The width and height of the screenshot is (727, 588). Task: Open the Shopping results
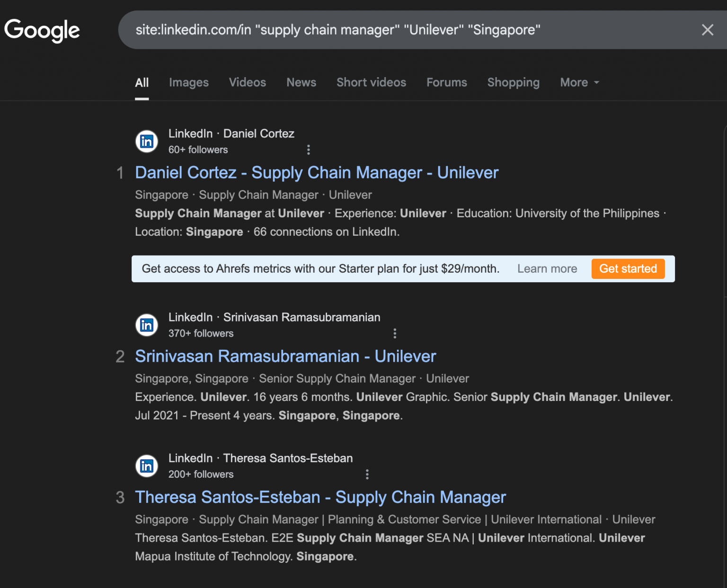click(x=513, y=82)
